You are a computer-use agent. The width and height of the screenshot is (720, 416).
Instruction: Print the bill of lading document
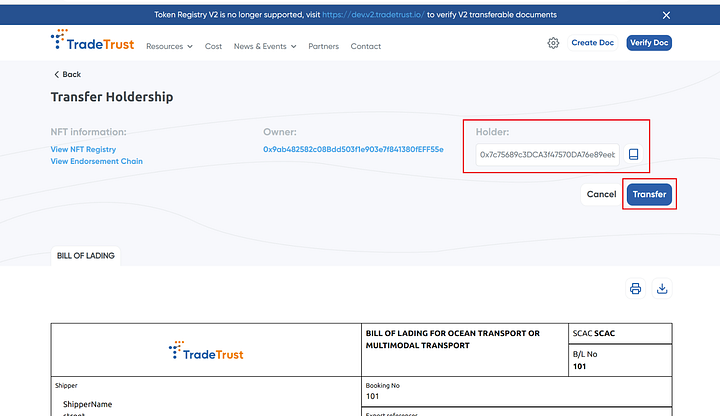635,289
